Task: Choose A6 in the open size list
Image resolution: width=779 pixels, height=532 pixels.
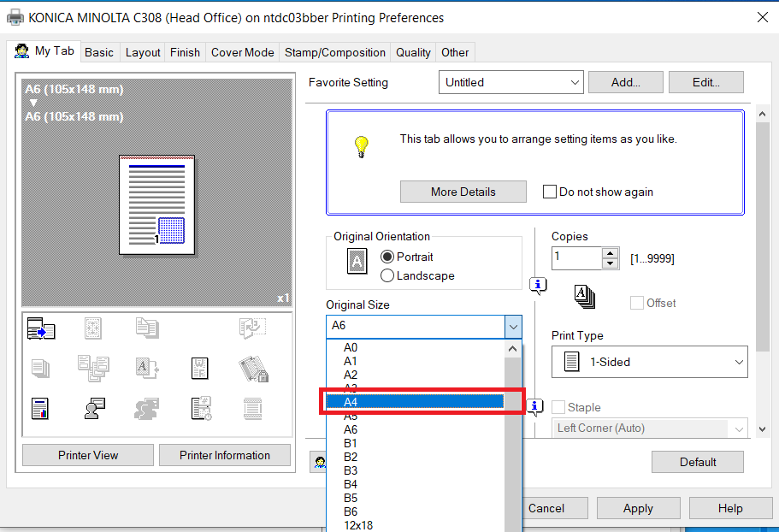Action: pyautogui.click(x=415, y=429)
